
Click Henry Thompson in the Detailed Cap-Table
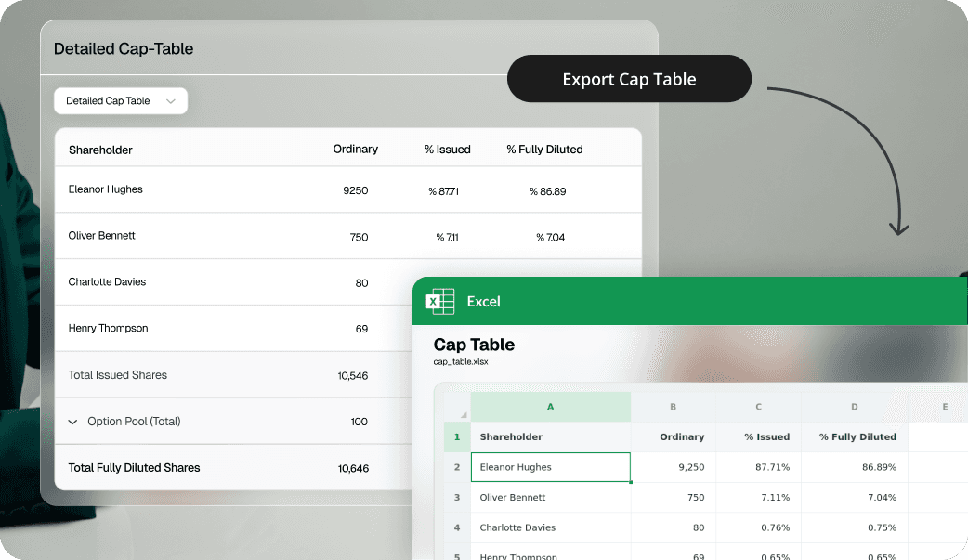[x=108, y=329]
